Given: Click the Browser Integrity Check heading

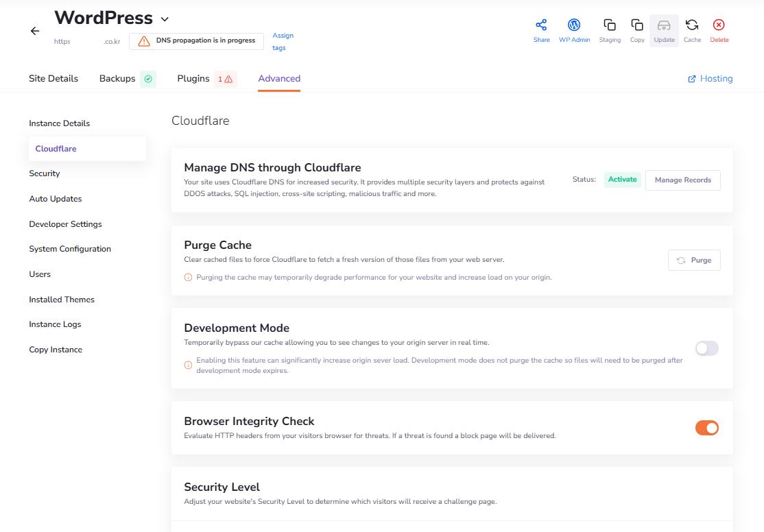Looking at the screenshot, I should click(x=249, y=422).
